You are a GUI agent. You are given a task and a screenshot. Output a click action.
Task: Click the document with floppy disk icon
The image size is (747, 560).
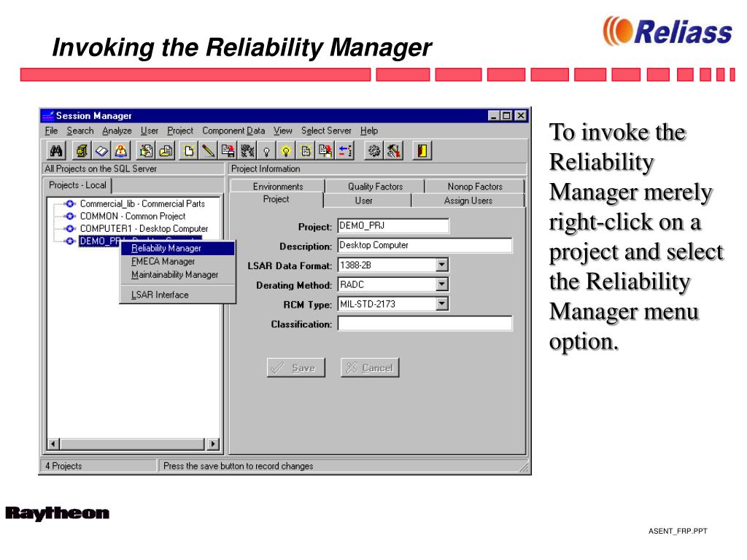click(228, 151)
